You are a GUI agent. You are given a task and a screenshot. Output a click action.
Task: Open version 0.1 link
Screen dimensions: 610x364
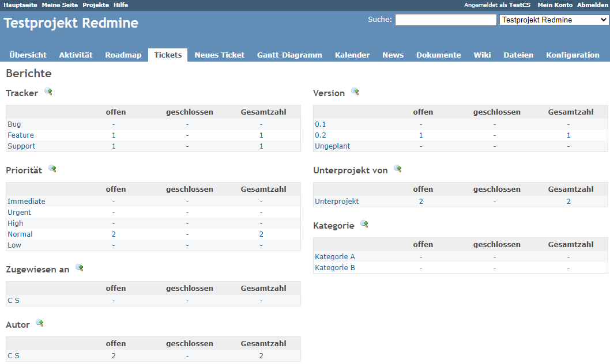click(320, 124)
